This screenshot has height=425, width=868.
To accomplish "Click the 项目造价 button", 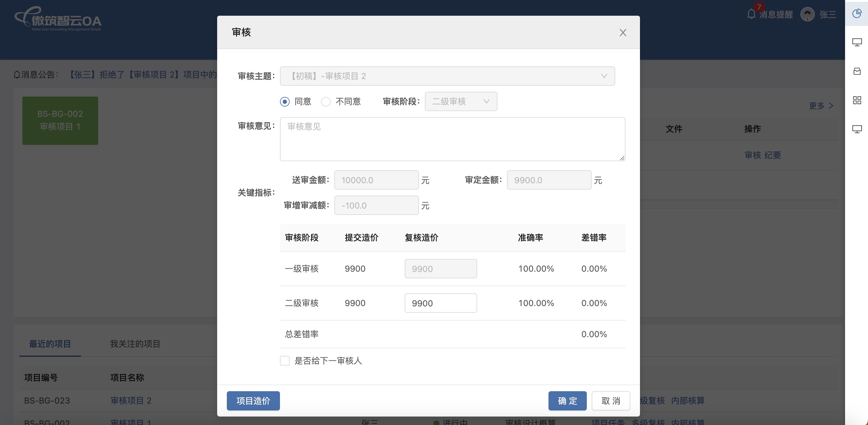I will pyautogui.click(x=253, y=401).
